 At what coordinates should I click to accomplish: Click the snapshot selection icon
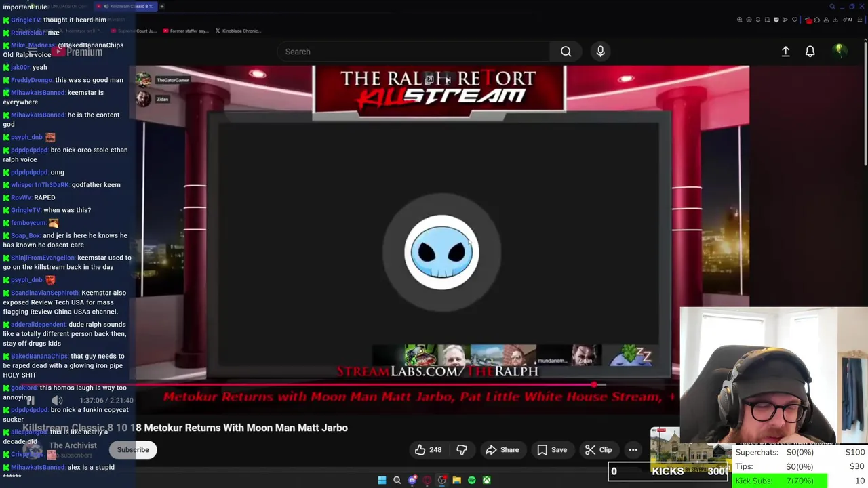point(767,20)
